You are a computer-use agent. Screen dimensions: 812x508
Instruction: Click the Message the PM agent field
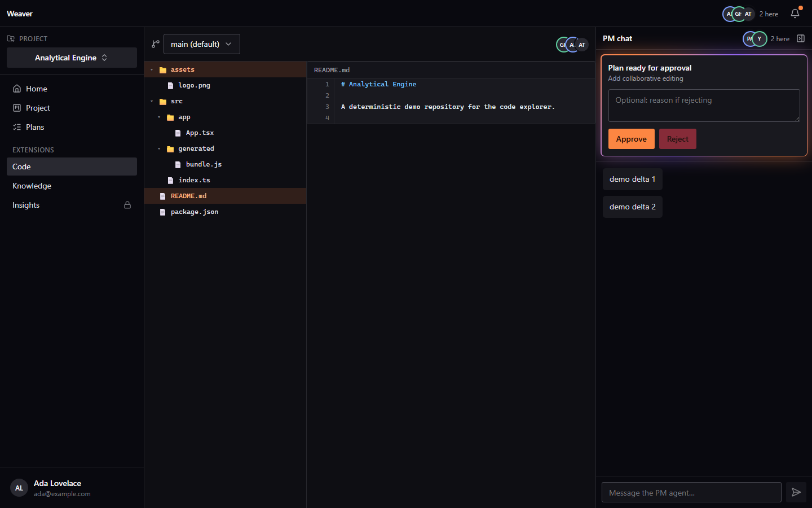[x=691, y=492]
